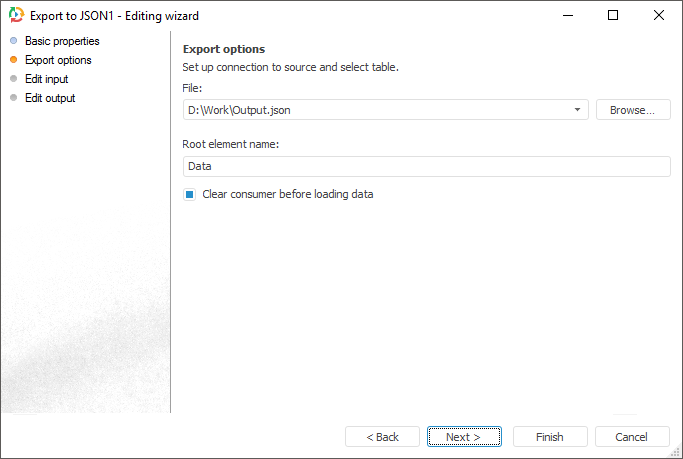The image size is (683, 459).
Task: Cancel the editing wizard
Action: pos(632,437)
